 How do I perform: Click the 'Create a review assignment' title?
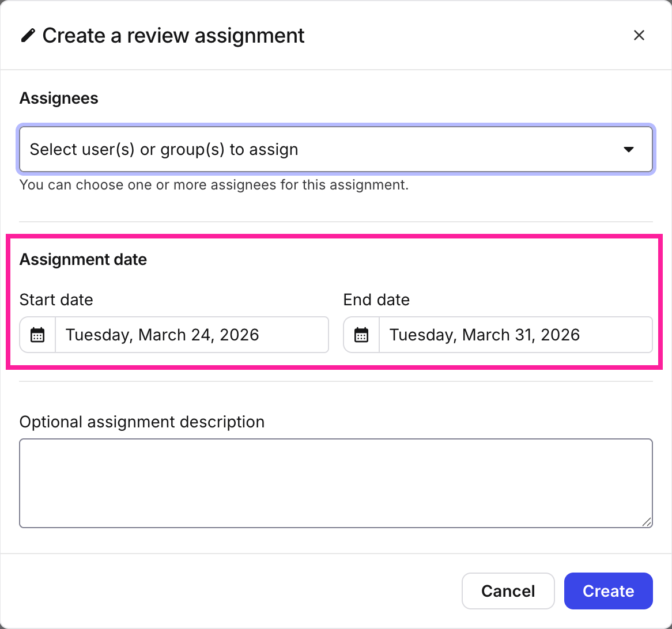tap(173, 36)
